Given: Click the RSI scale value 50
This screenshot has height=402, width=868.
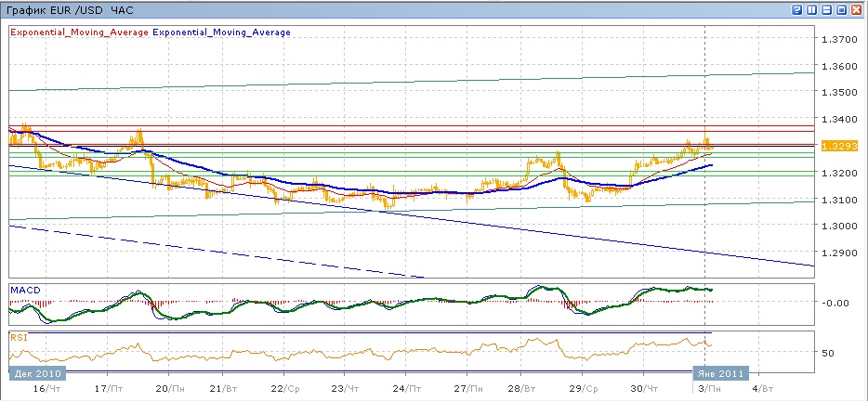Looking at the screenshot, I should click(827, 353).
